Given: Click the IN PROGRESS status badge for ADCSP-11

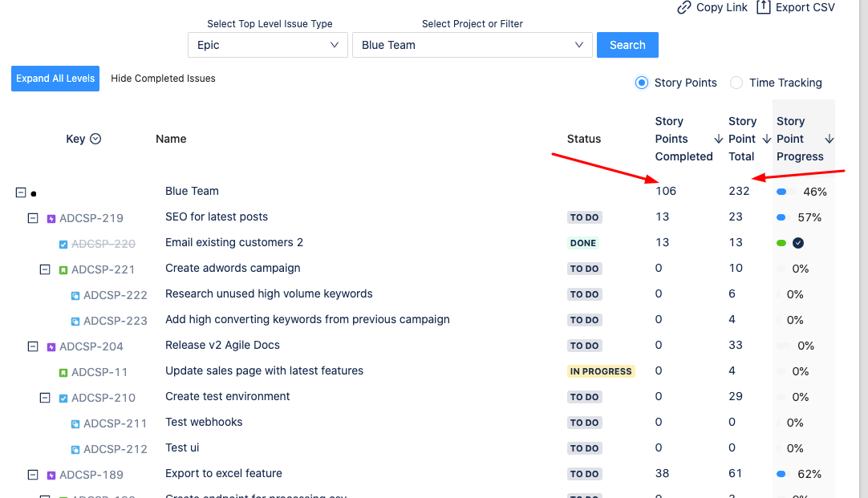Looking at the screenshot, I should pos(602,371).
